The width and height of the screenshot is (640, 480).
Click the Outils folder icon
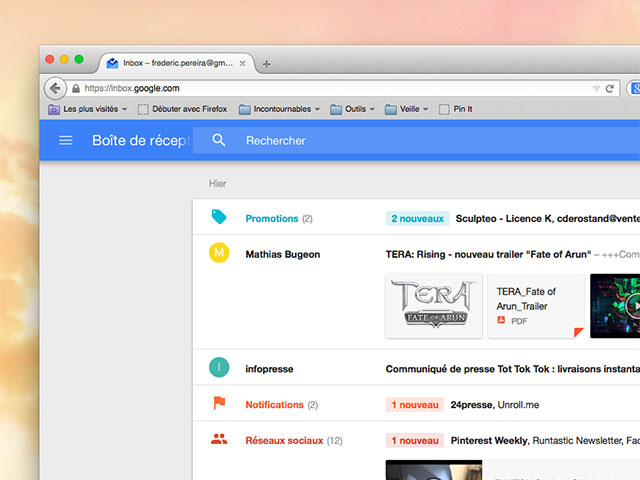click(x=336, y=109)
